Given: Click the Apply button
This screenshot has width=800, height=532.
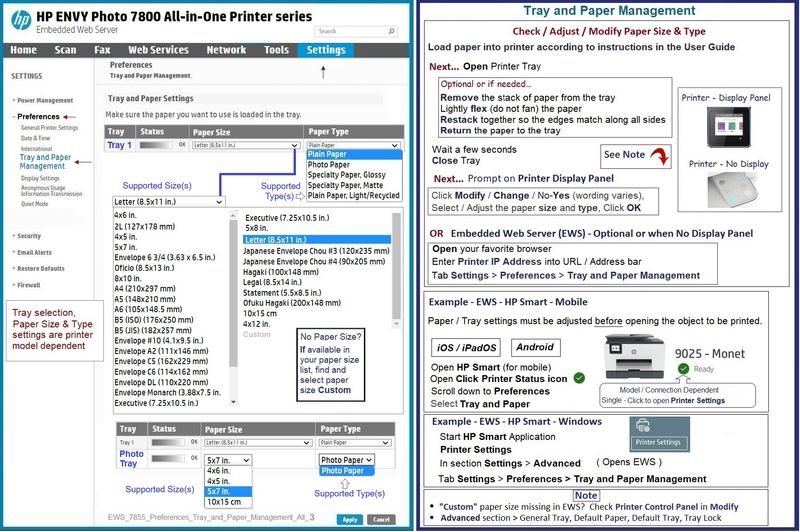Looking at the screenshot, I should [x=349, y=520].
